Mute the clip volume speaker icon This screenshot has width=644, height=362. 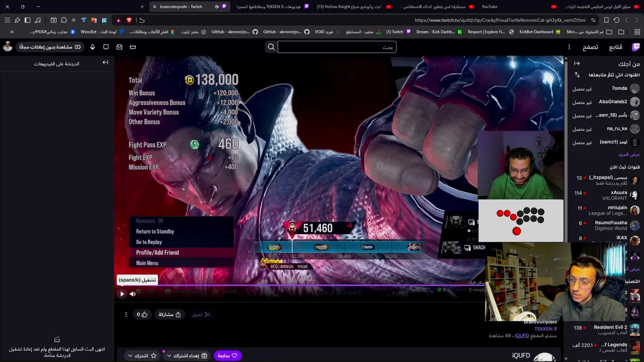133,294
